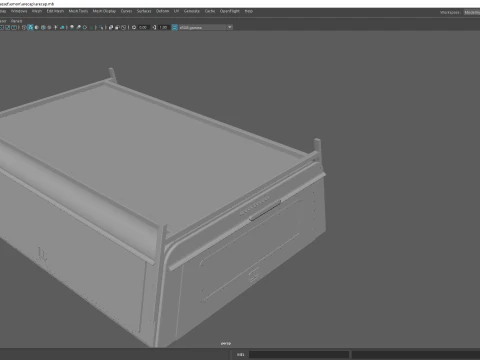Click the command response output field

pos(416,354)
